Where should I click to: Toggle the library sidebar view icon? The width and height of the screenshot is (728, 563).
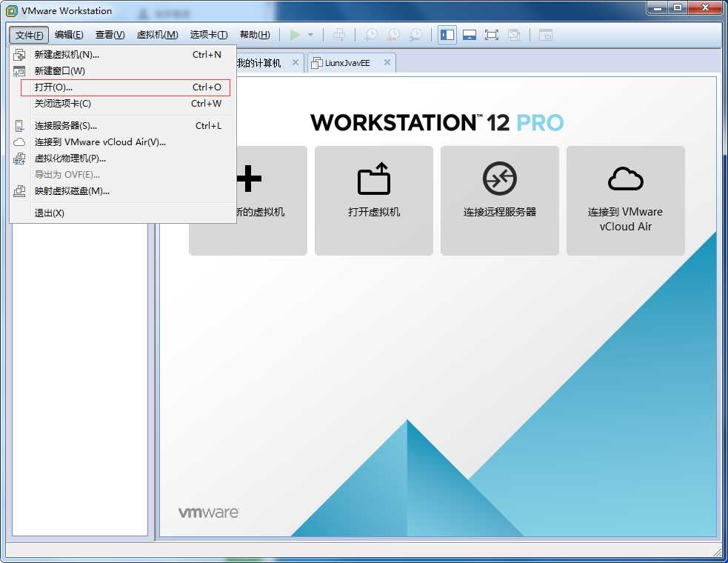point(447,35)
